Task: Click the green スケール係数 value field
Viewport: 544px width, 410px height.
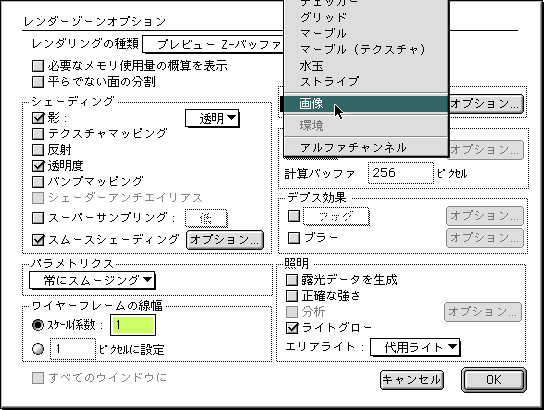Action: point(133,325)
